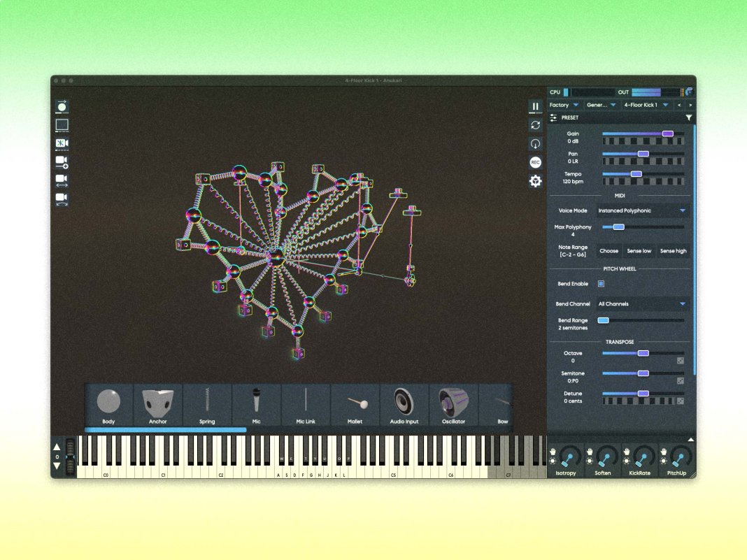Select the Mic Link object tile
747x560 pixels.
coord(306,405)
